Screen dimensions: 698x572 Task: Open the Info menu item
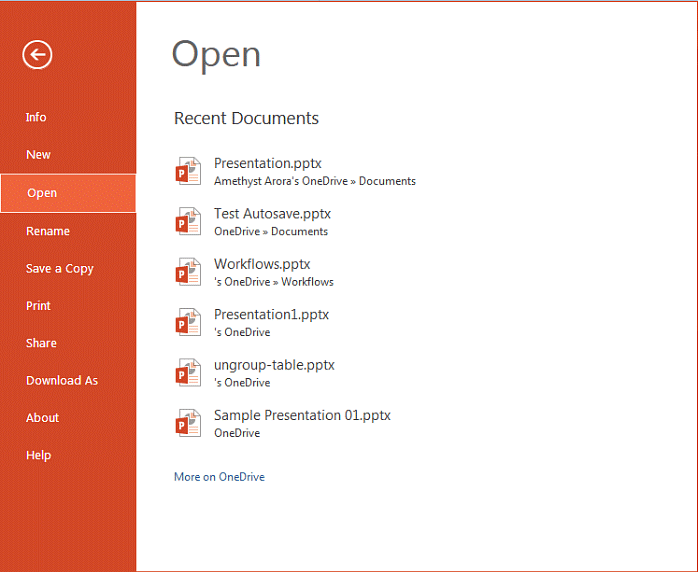click(36, 117)
